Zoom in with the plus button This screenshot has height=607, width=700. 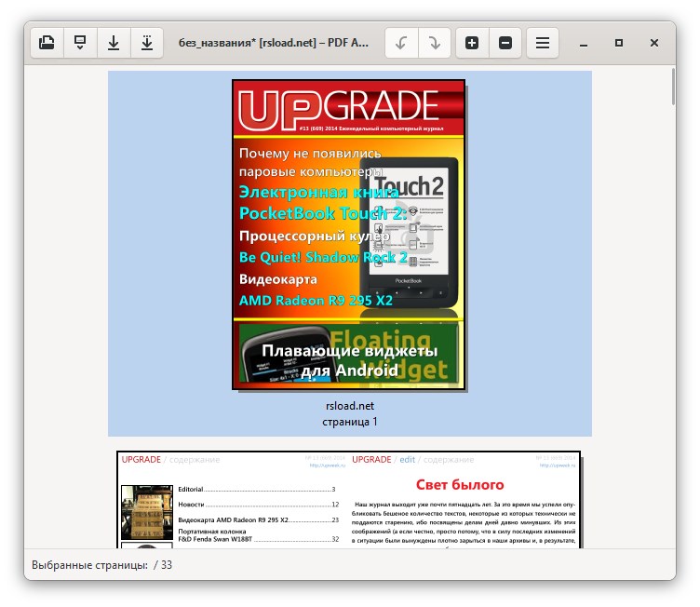pos(472,43)
